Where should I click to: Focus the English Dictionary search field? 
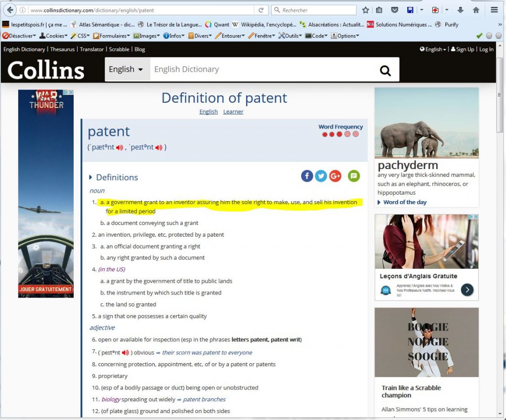262,69
